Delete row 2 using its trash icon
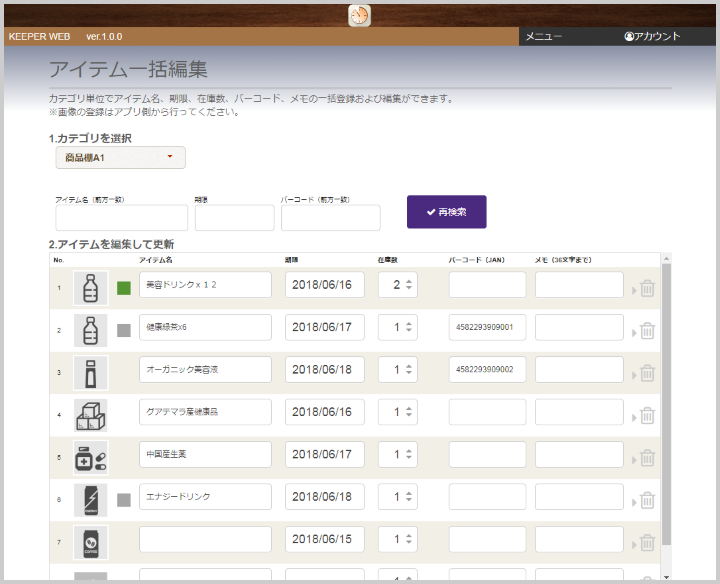This screenshot has height=584, width=720. coord(647,330)
